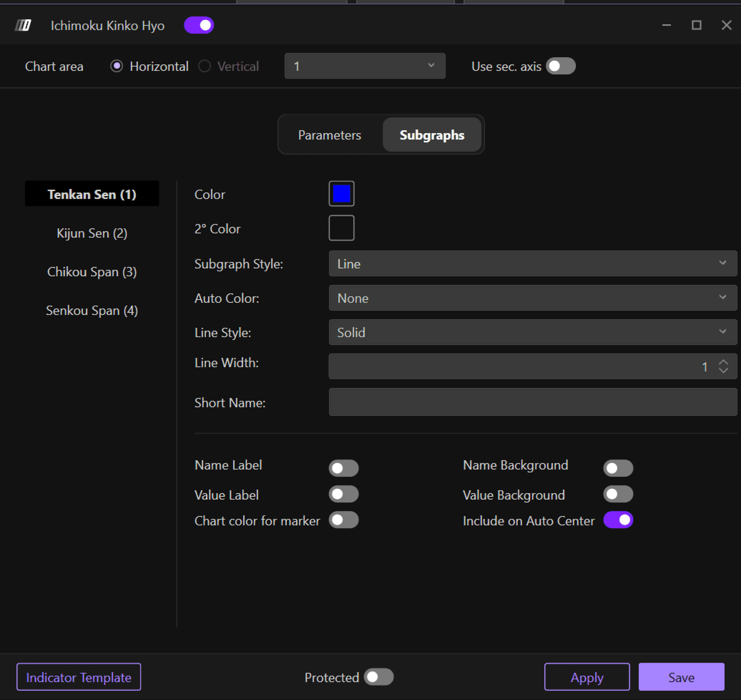Decrease Line Width with down arrow
741x700 pixels.
point(723,371)
